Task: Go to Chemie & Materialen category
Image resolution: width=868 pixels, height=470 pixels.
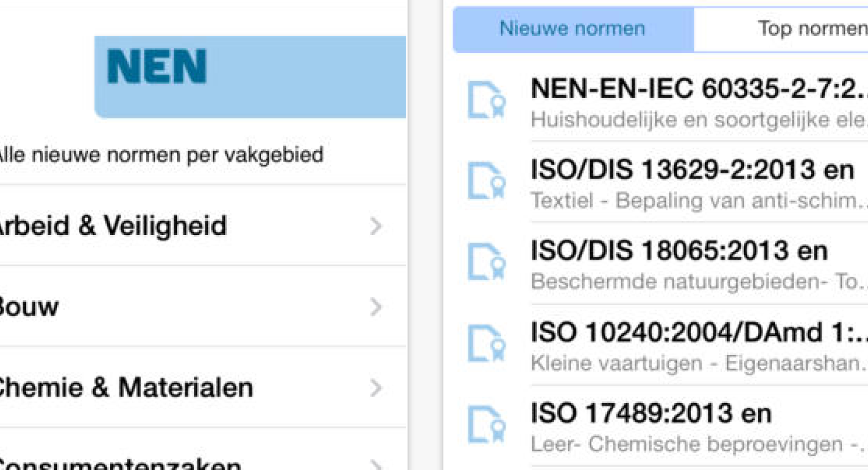Action: tap(203, 388)
